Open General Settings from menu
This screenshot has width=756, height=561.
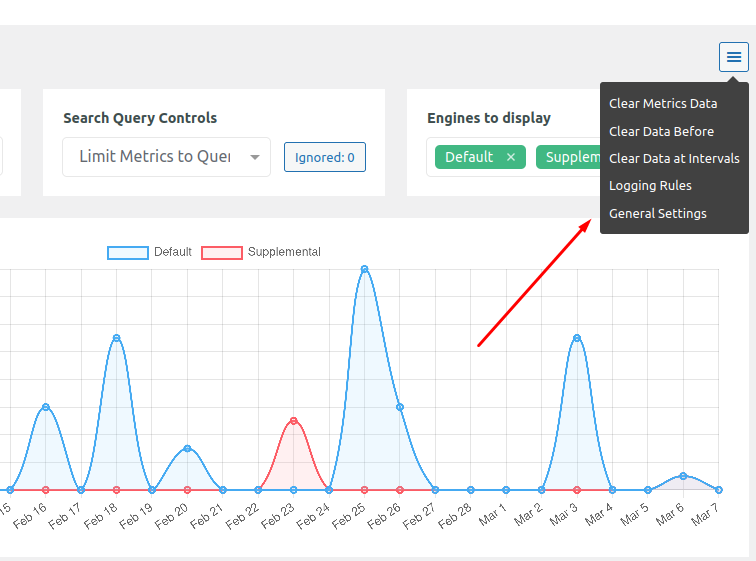(657, 213)
